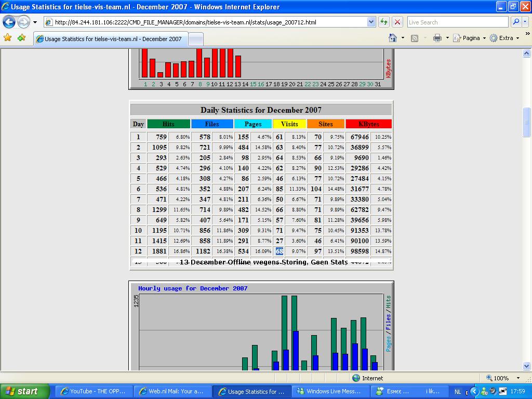Refresh the page with the green arrows icon
This screenshot has height=399, width=532.
pos(384,22)
